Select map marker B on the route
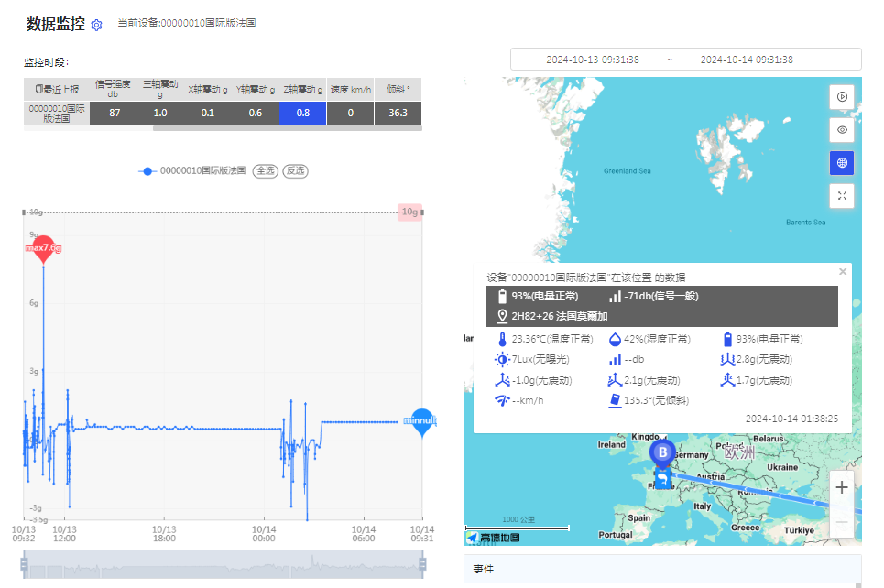 coord(661,453)
